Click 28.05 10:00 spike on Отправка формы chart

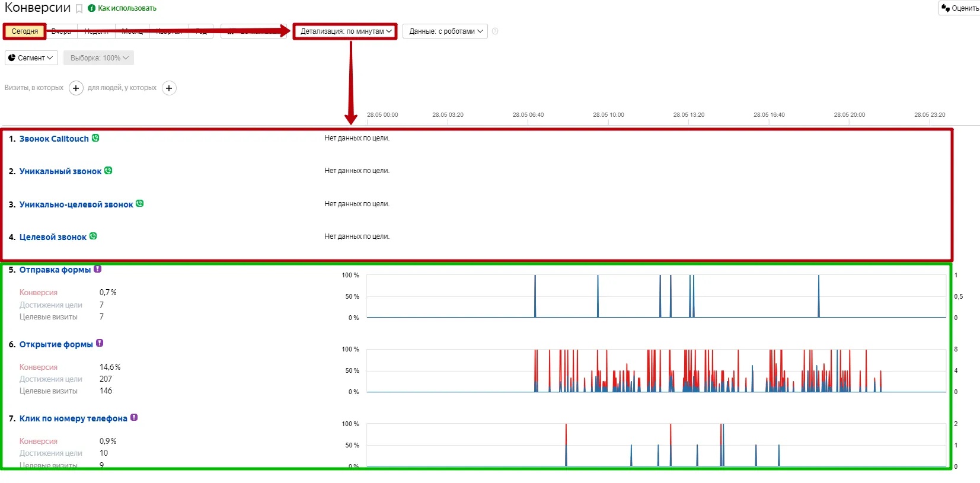coord(598,296)
